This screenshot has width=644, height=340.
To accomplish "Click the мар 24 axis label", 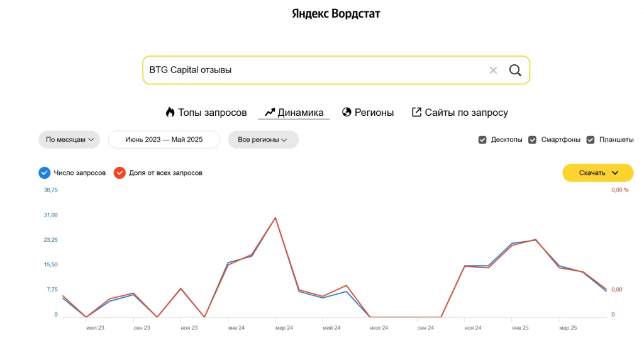I will pos(284,327).
